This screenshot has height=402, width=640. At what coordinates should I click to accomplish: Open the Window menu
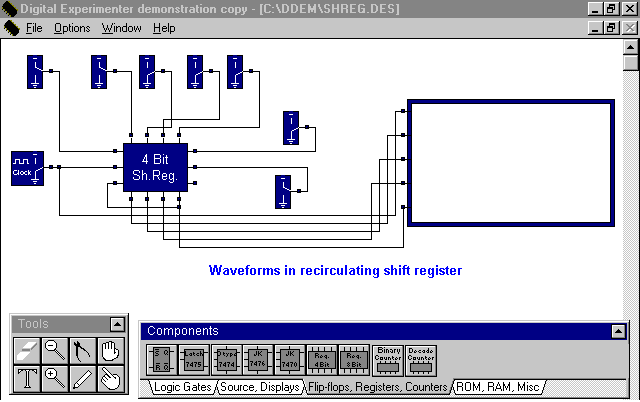121,28
